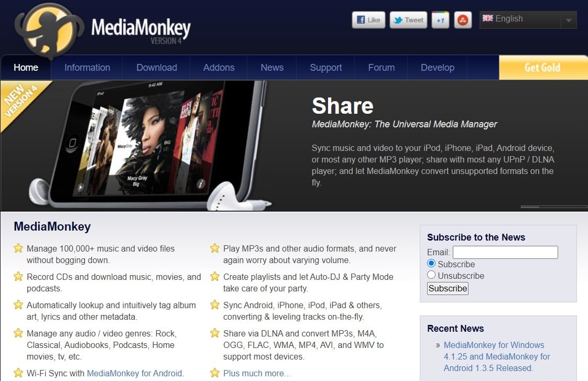Click the star beside 'Share via DLNA'
Viewport: 588px width, 381px height.
[x=215, y=333]
